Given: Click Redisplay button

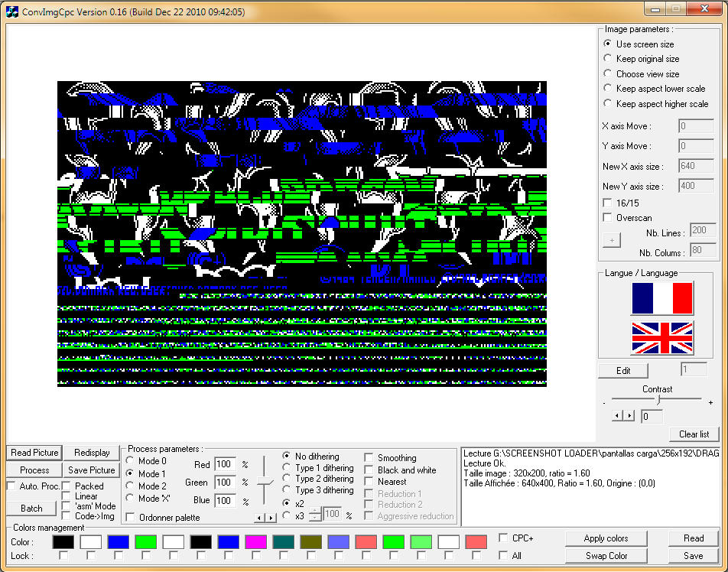Looking at the screenshot, I should [92, 452].
